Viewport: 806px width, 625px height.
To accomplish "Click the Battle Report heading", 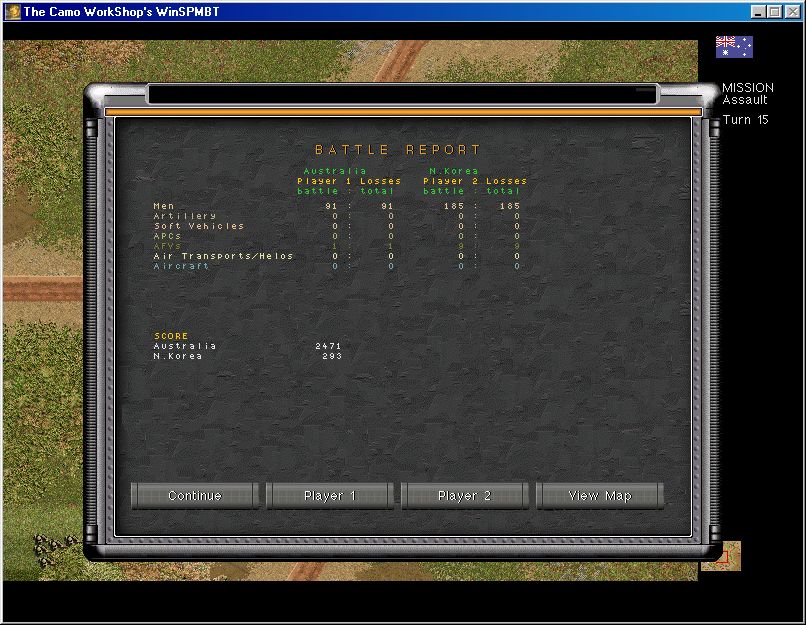I will (398, 150).
